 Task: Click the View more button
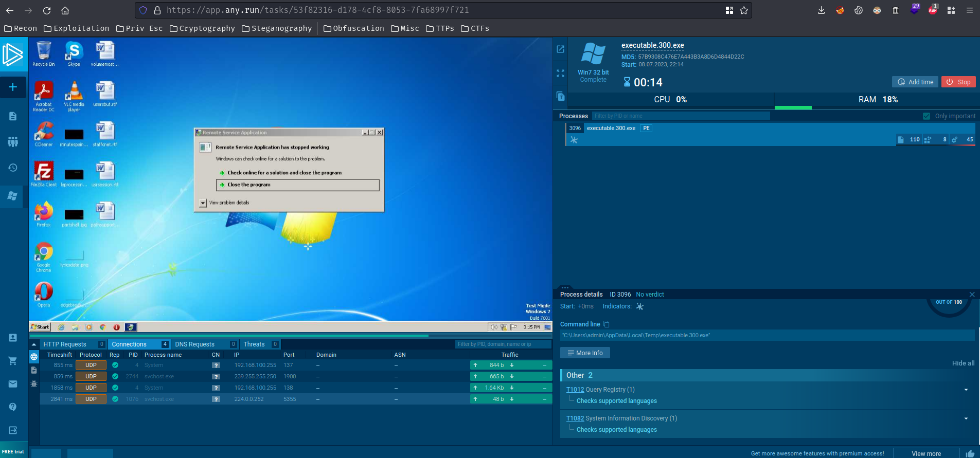click(x=926, y=453)
